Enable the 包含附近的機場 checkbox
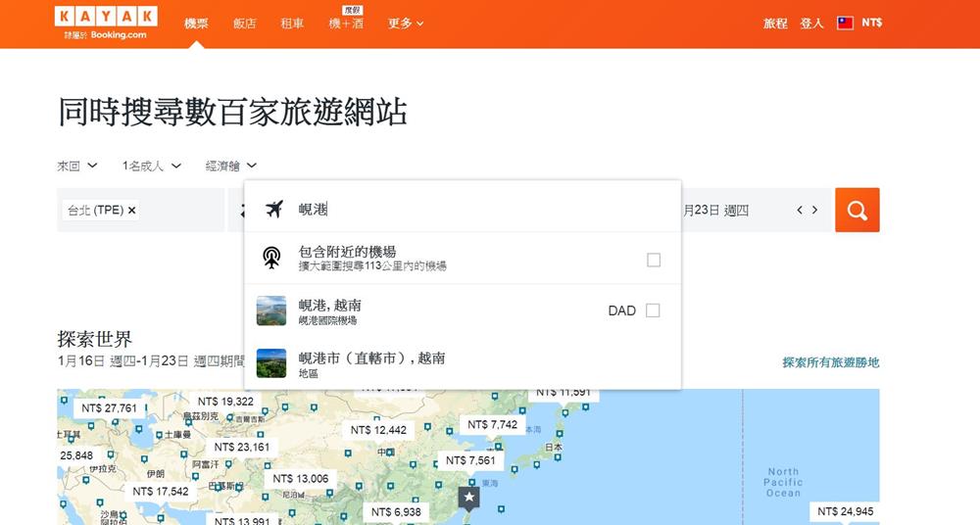Viewport: 980px width, 525px height. click(x=654, y=260)
